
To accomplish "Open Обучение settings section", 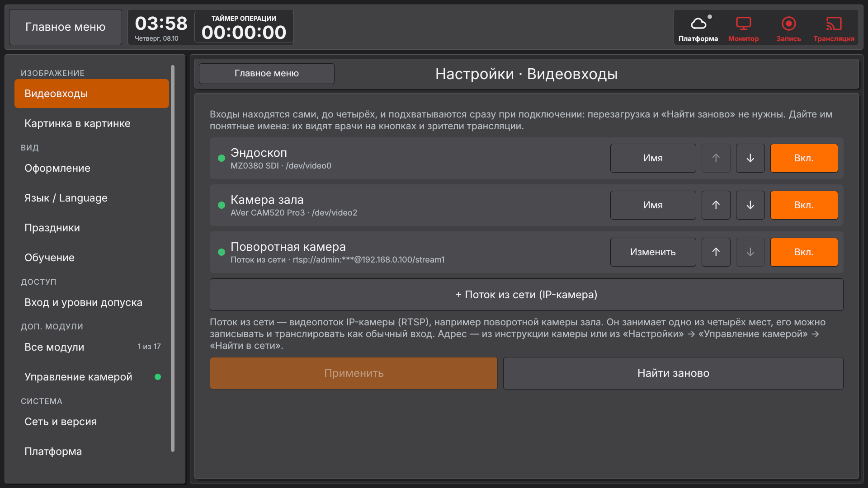I will click(x=92, y=258).
